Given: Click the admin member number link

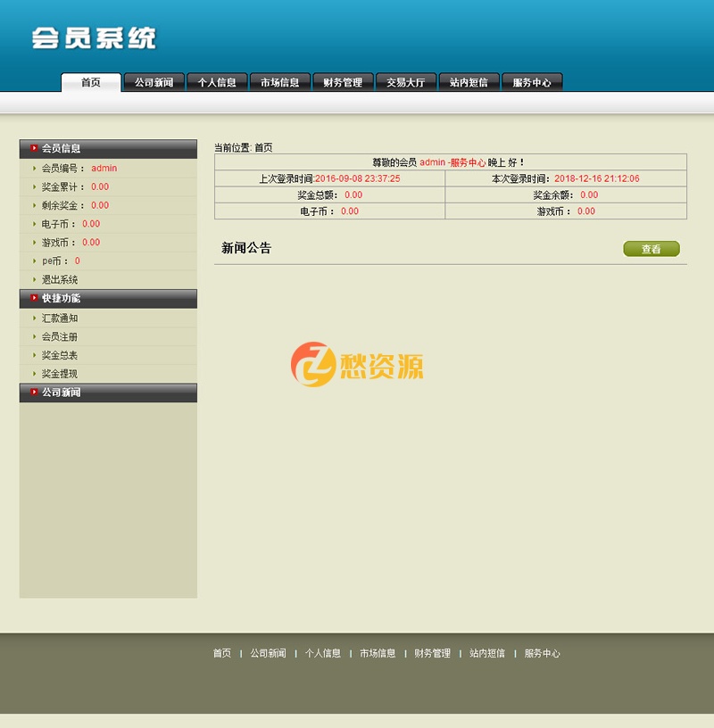Looking at the screenshot, I should click(x=104, y=168).
